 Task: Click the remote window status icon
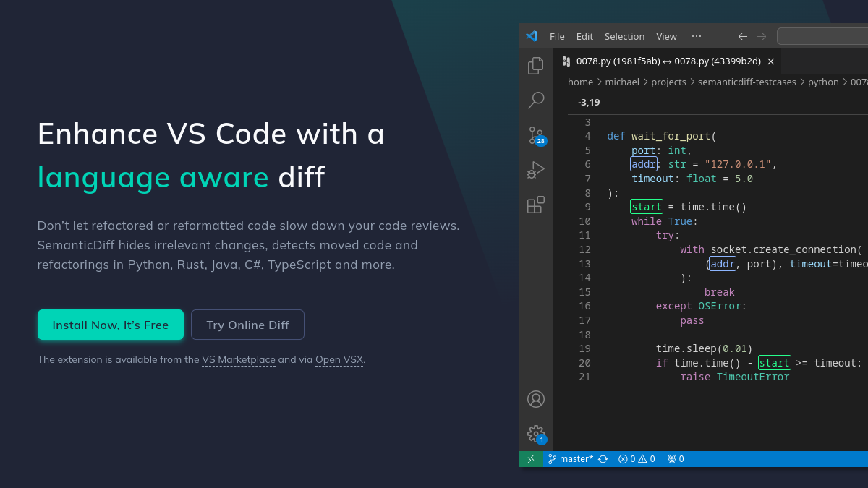(x=531, y=459)
